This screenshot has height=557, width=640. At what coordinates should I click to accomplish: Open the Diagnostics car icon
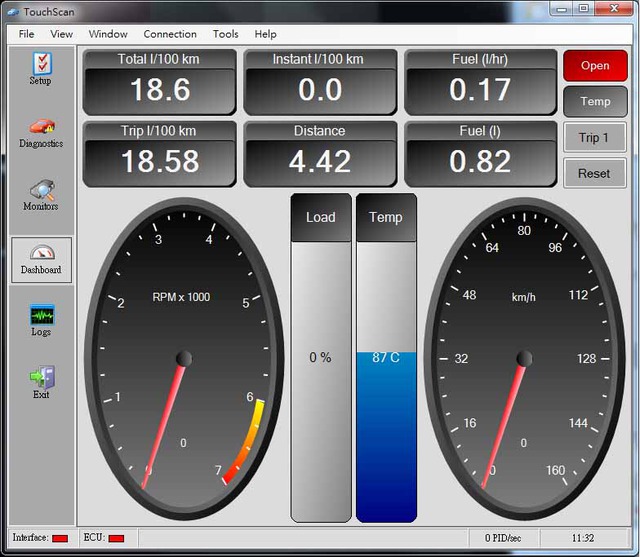coord(41,129)
